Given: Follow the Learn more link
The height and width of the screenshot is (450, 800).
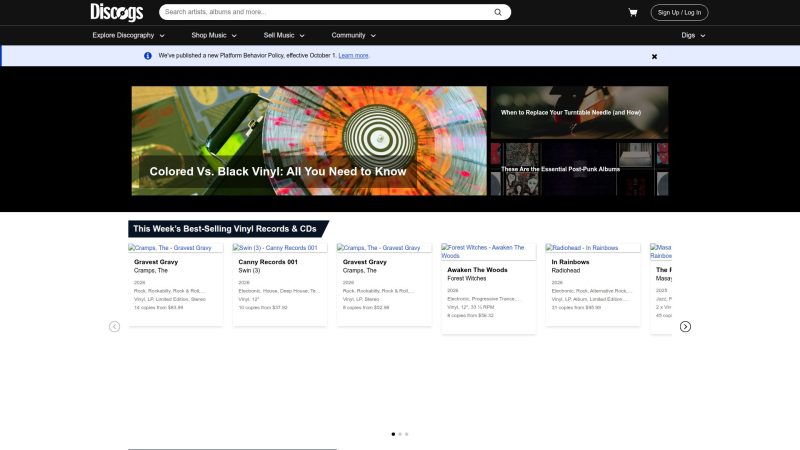Looking at the screenshot, I should pos(353,56).
